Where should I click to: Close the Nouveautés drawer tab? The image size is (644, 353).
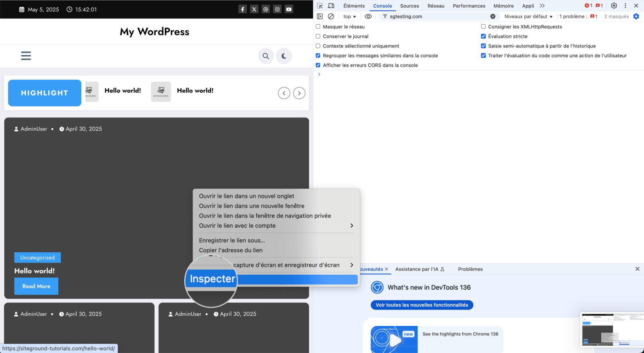click(386, 269)
